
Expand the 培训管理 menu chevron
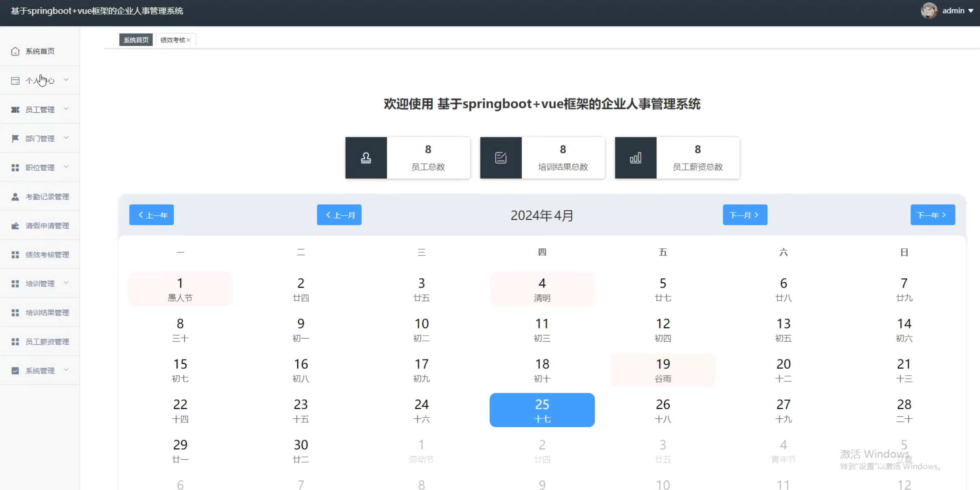66,283
